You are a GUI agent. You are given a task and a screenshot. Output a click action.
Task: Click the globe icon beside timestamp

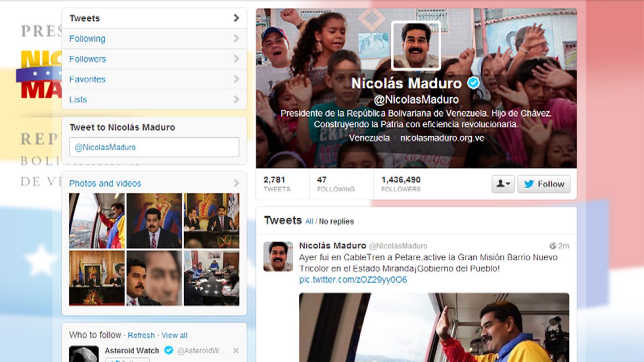[553, 246]
